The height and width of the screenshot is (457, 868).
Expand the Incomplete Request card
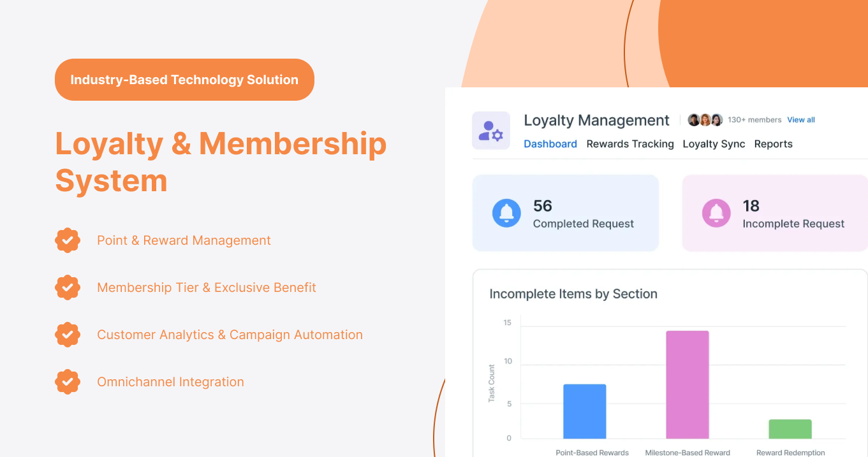click(x=774, y=212)
